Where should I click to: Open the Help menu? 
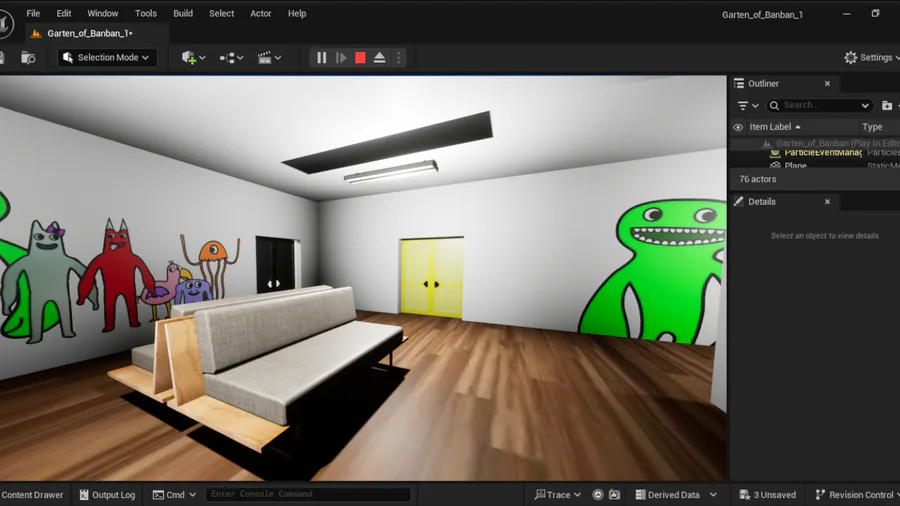[x=297, y=13]
